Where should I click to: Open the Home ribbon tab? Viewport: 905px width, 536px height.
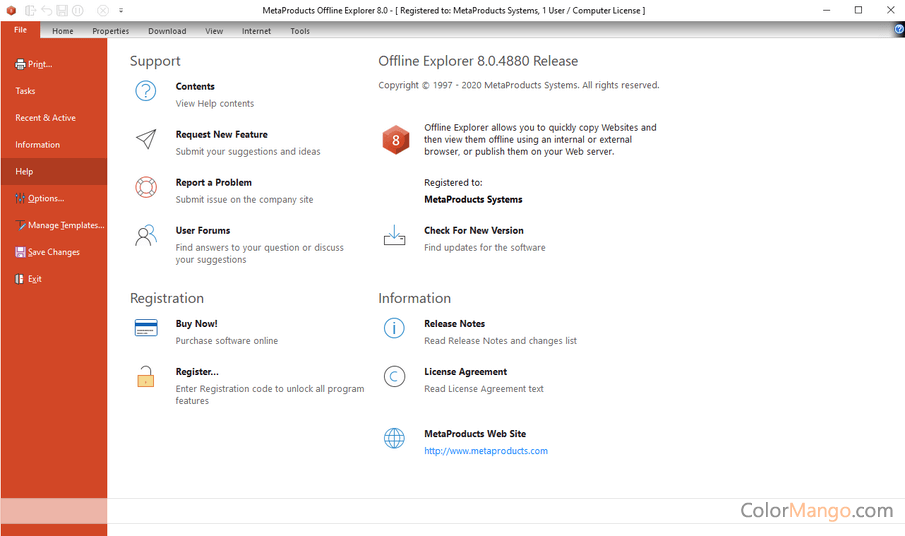click(x=63, y=31)
